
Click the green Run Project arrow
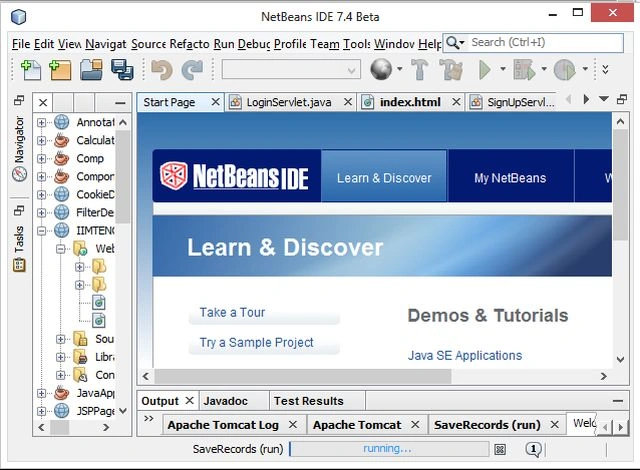485,70
